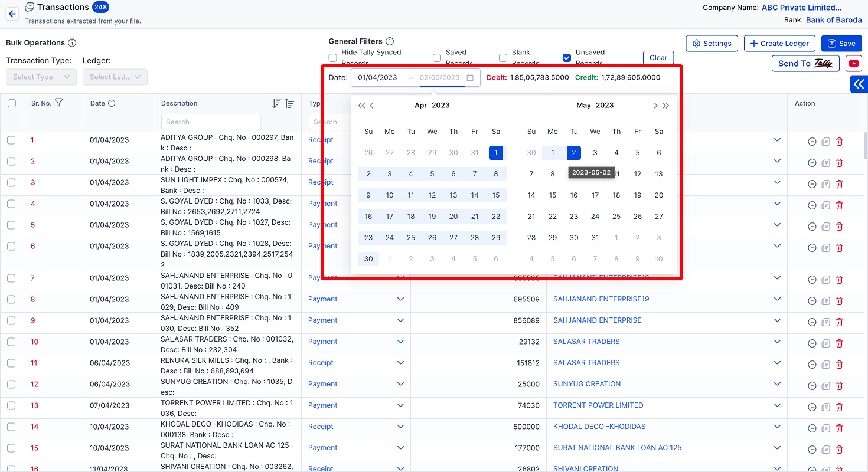Sort Description column descending

[277, 103]
